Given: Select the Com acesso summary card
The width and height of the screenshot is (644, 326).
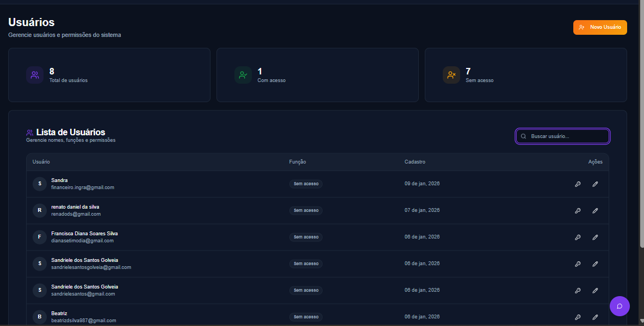Looking at the screenshot, I should [318, 75].
